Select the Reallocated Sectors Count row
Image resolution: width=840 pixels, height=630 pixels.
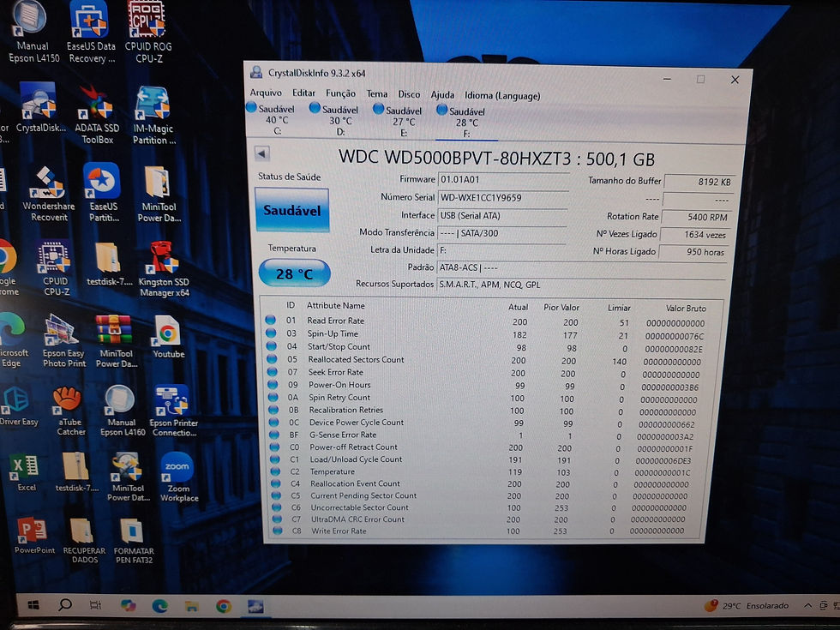(x=483, y=360)
